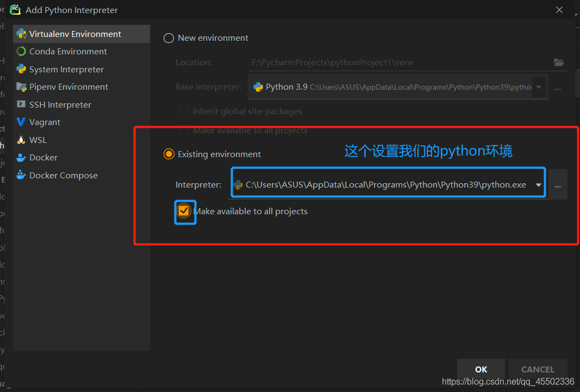Click the Virtualenv Environment icon
This screenshot has height=392, width=580.
[x=21, y=34]
